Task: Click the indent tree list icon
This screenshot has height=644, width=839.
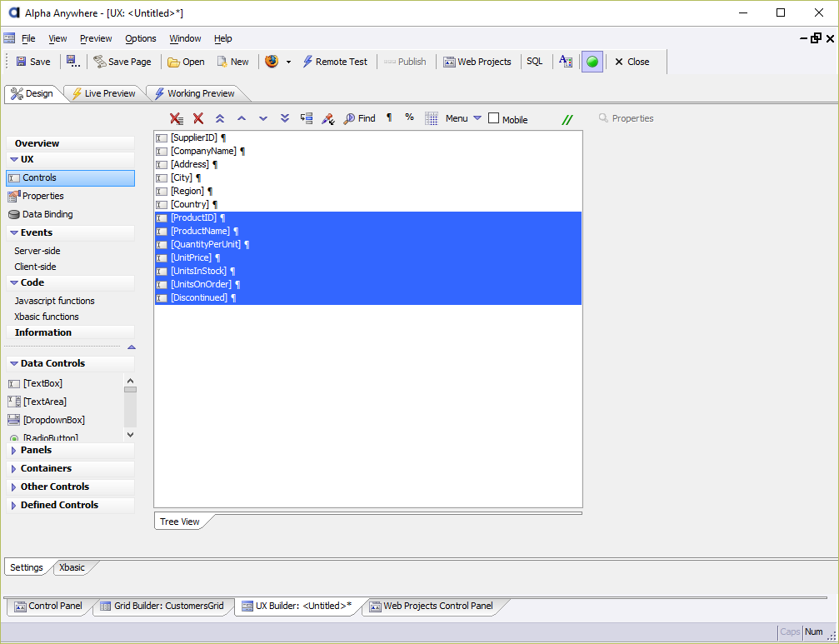Action: 307,119
